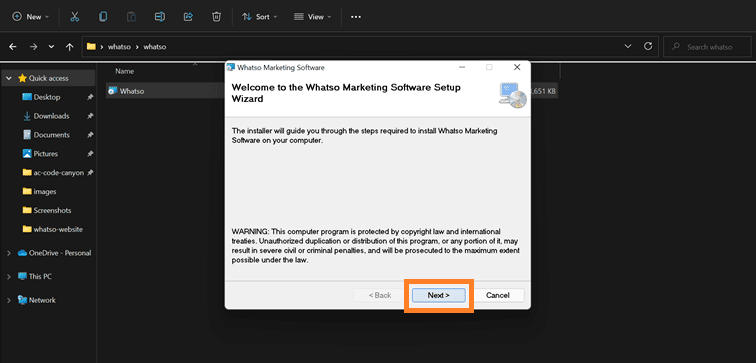Open the See more ellipsis menu
Image resolution: width=756 pixels, height=363 pixels.
click(x=356, y=16)
